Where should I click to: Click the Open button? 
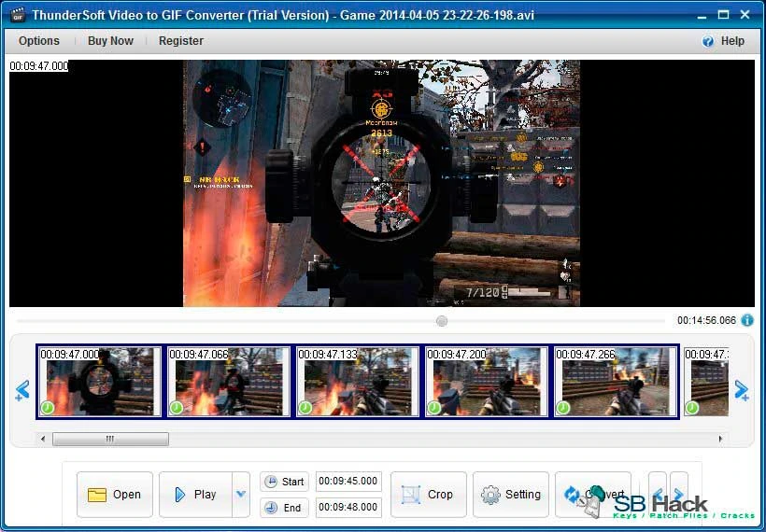pos(115,495)
